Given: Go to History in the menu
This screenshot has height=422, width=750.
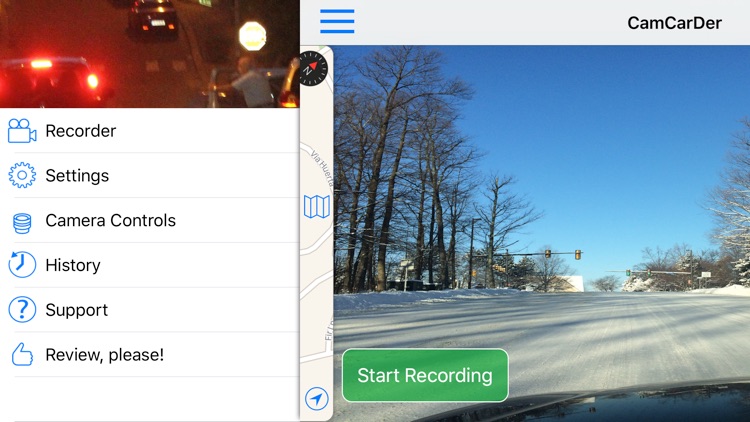Looking at the screenshot, I should pos(150,265).
